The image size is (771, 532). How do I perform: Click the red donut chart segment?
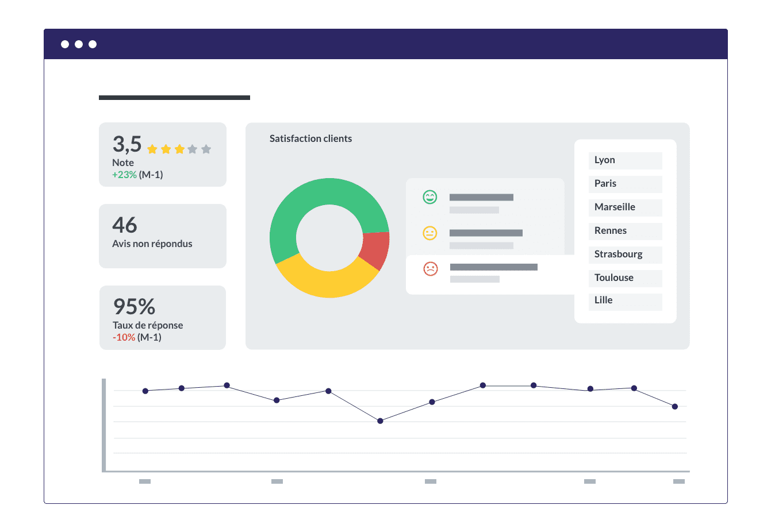377,248
